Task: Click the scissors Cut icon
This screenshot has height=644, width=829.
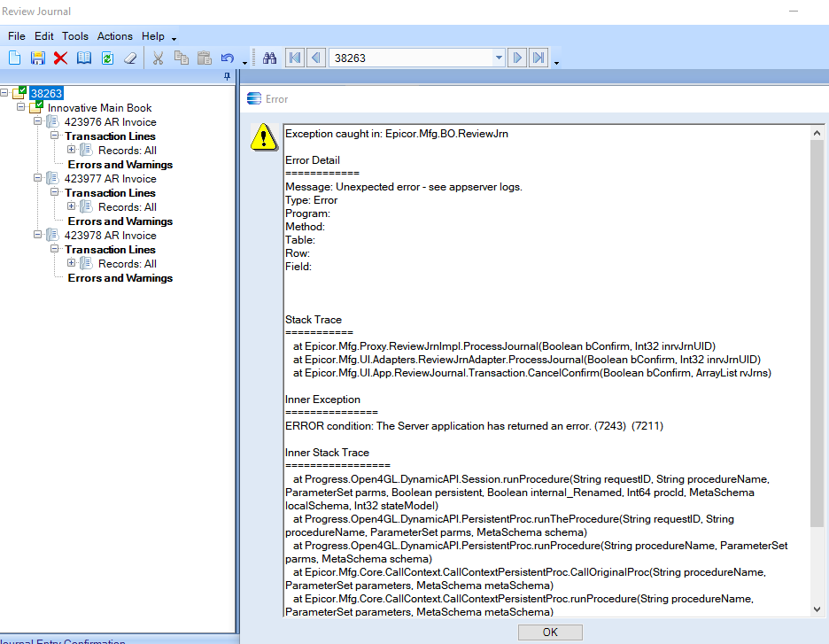Action: pos(158,58)
